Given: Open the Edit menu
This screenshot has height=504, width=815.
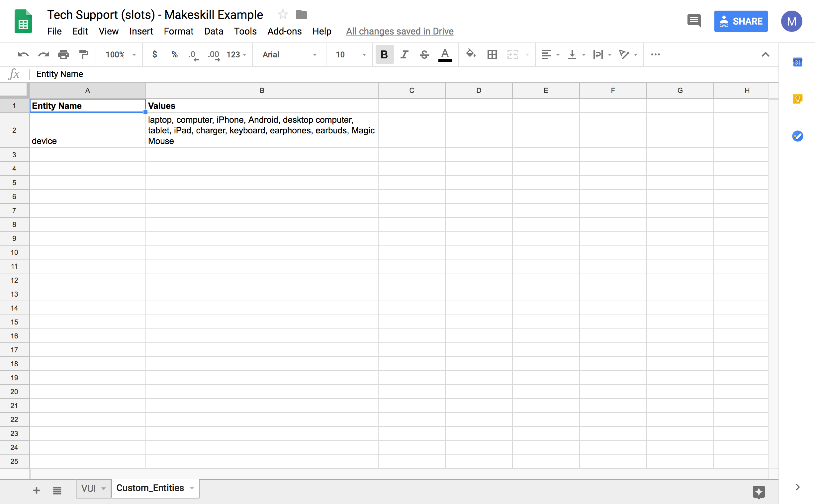Looking at the screenshot, I should coord(80,31).
